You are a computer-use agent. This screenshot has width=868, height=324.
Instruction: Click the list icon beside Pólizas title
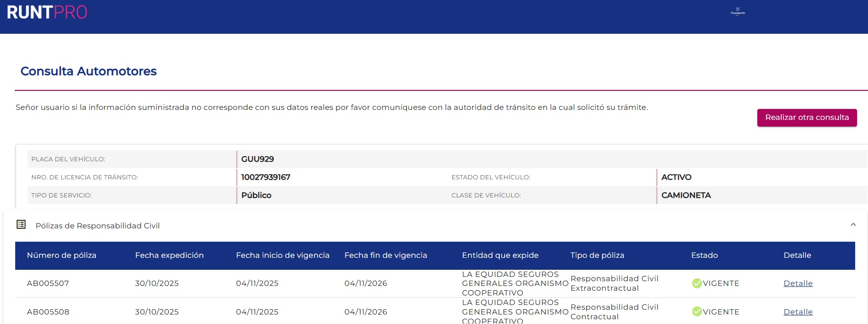coord(21,225)
